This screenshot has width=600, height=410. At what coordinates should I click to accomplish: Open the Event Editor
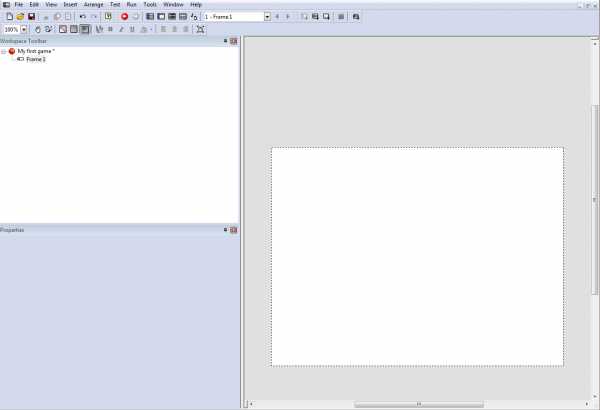point(172,16)
